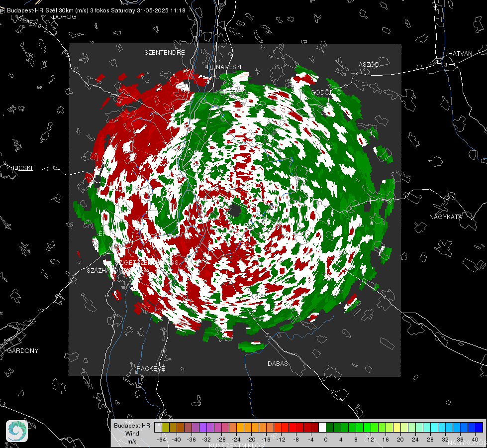Click the radar site black dot at center
487x448 pixels.
235,211
